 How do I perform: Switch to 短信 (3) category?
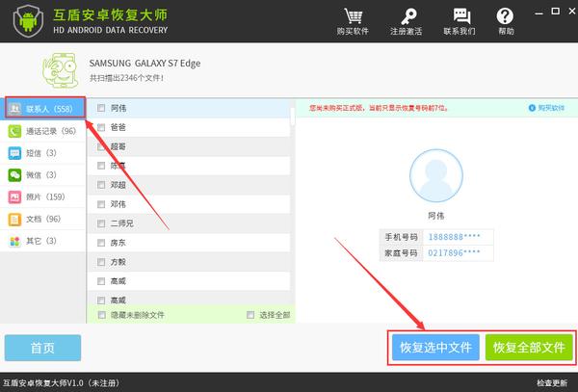[42, 153]
